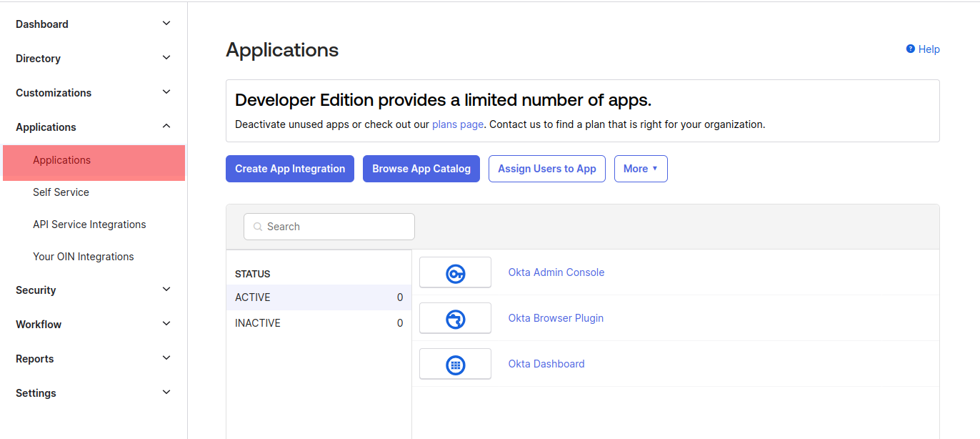Click the magnifier icon in Search box

258,227
